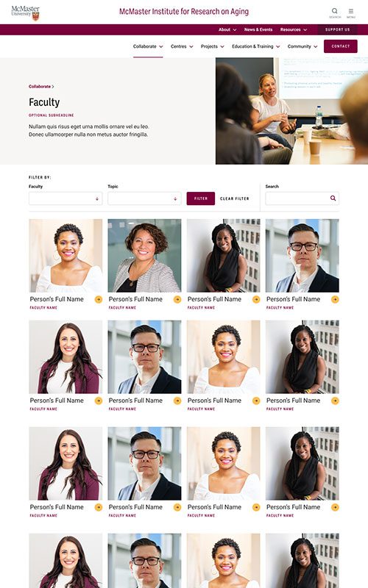Click magnifier icon inside Search field
Viewport: 368px width, 588px height.
[x=333, y=198]
